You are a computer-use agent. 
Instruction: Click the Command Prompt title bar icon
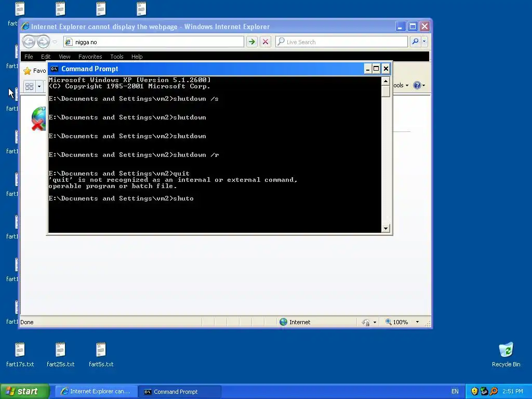pyautogui.click(x=54, y=69)
